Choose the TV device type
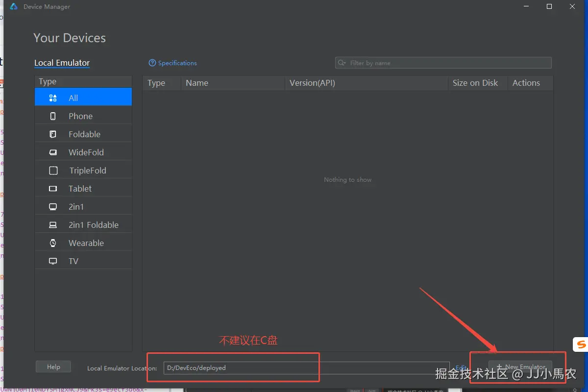The height and width of the screenshot is (392, 588). pyautogui.click(x=83, y=261)
